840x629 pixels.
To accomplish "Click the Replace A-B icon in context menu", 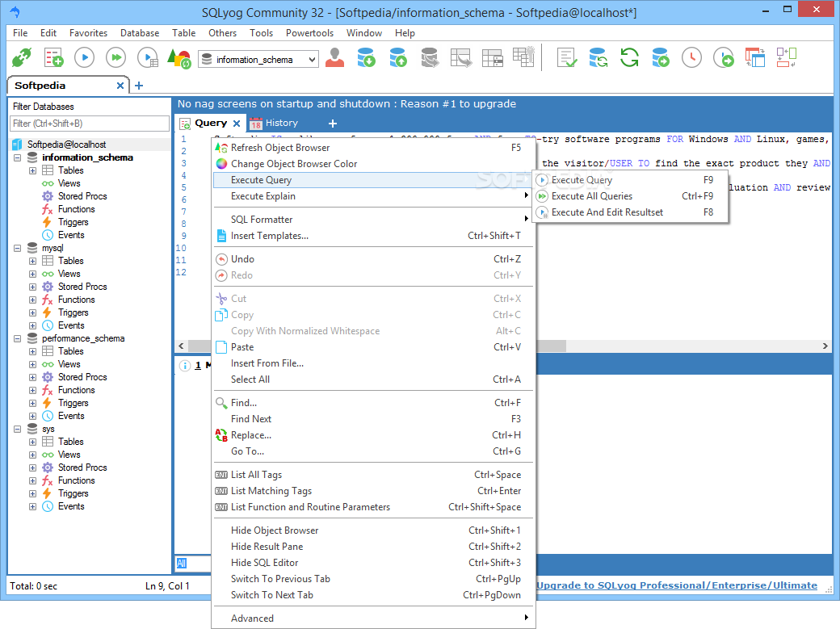I will 221,435.
